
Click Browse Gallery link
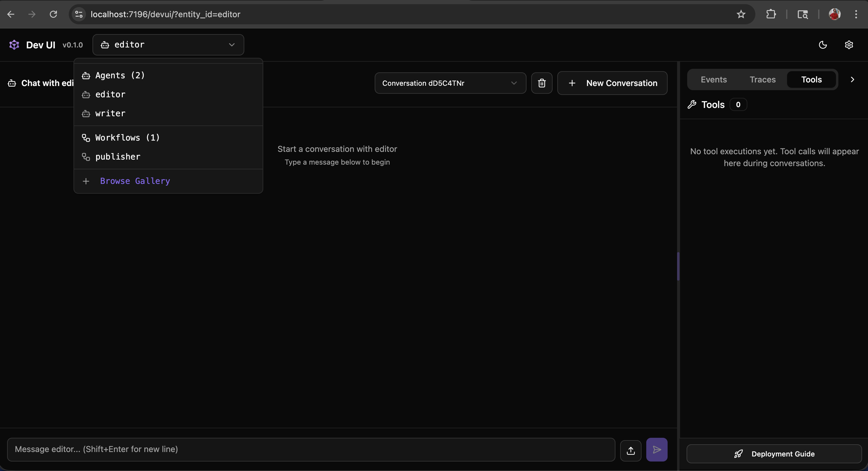pyautogui.click(x=135, y=181)
